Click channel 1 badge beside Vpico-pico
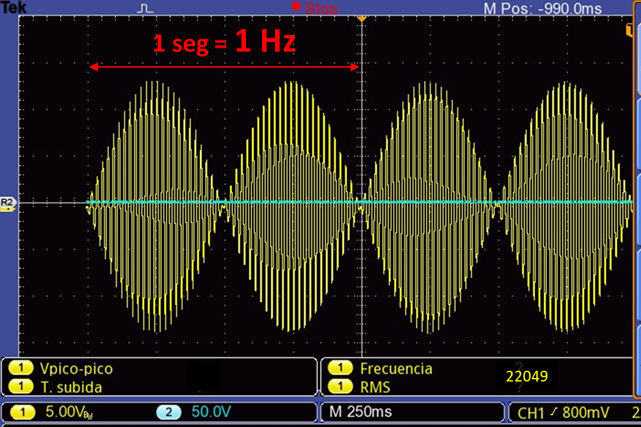Screen dimensions: 641x427 click(21, 368)
